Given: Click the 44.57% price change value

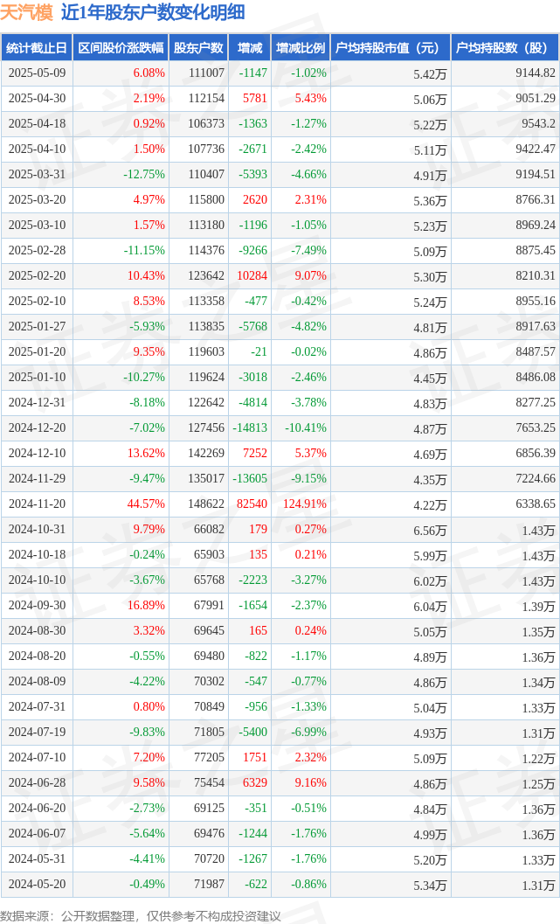Looking at the screenshot, I should (146, 504).
